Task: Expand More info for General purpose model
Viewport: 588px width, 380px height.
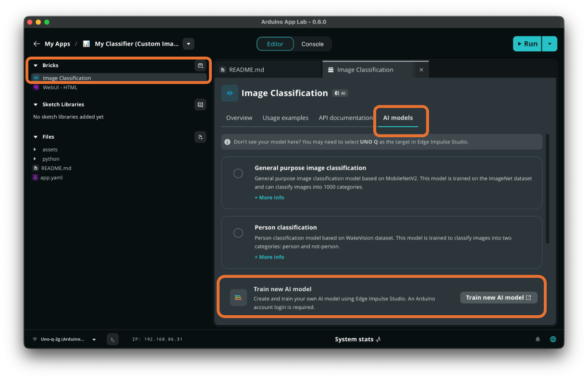Action: (x=269, y=198)
